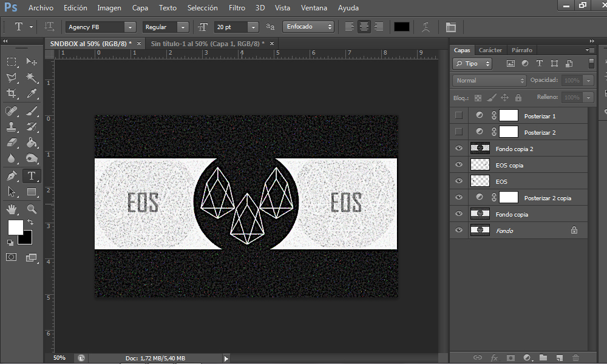Open the Opacidad value dropdown

click(588, 81)
